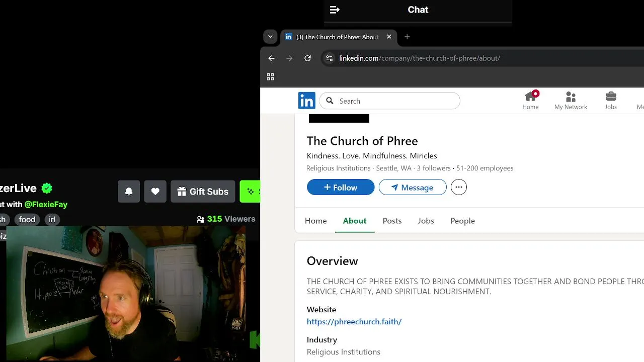
Task: Click the browser forward arrow
Action: pos(289,58)
